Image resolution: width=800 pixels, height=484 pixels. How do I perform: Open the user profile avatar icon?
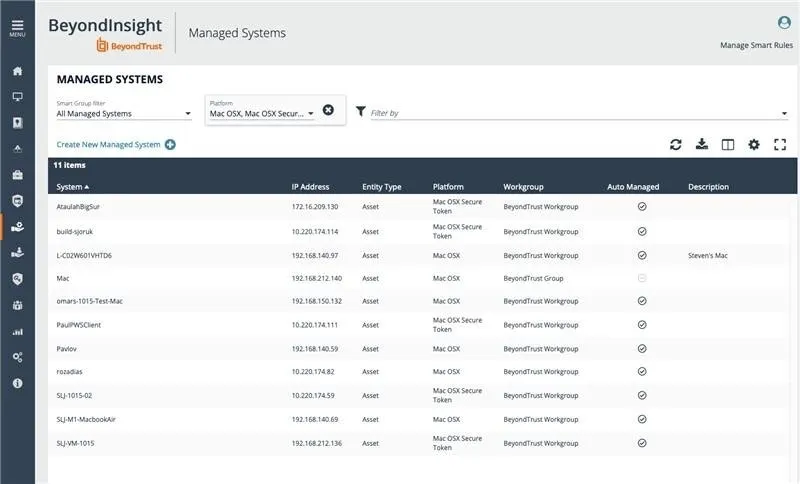pyautogui.click(x=784, y=22)
